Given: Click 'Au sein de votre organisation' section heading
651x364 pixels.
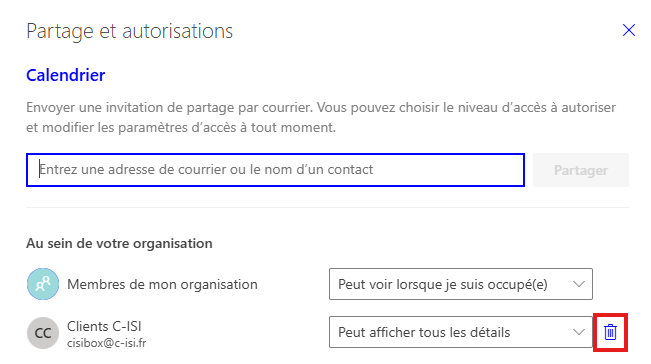Looking at the screenshot, I should 119,243.
